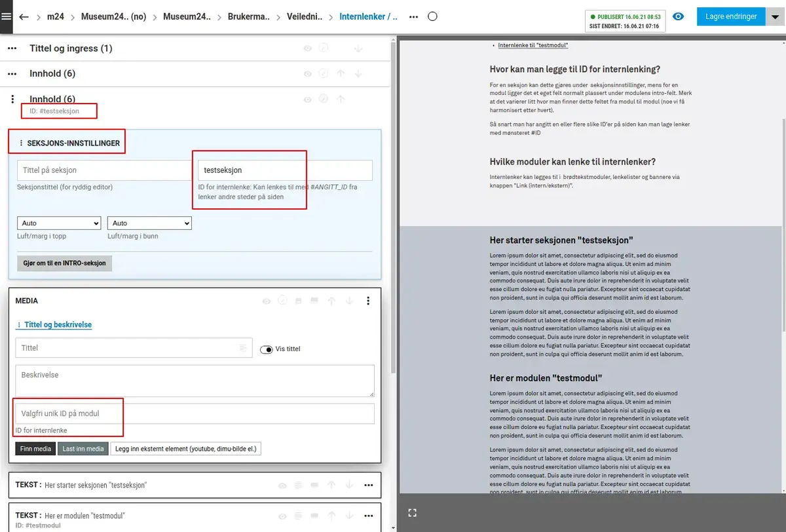Click the circle check icon on MEDIA module

pos(282,301)
